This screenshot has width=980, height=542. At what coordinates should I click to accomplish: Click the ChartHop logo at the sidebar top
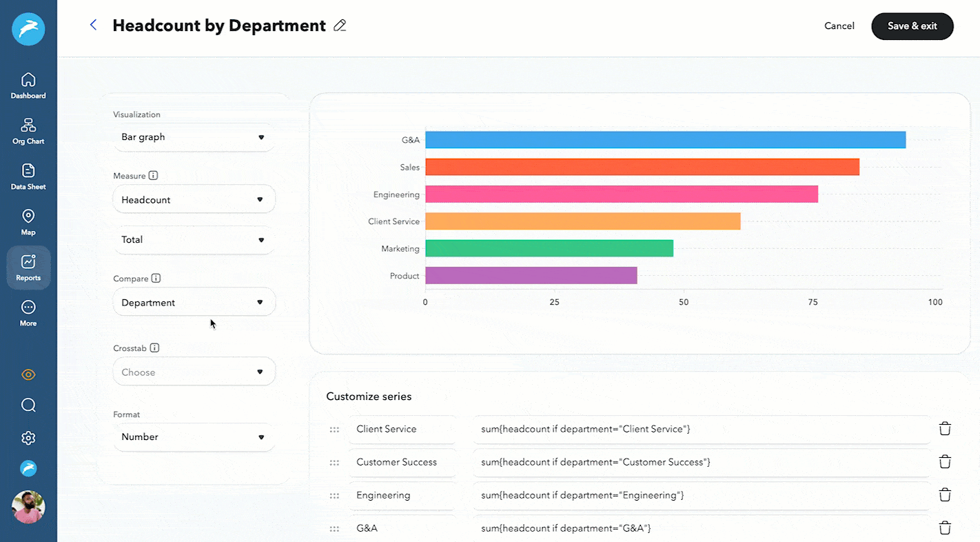(28, 29)
